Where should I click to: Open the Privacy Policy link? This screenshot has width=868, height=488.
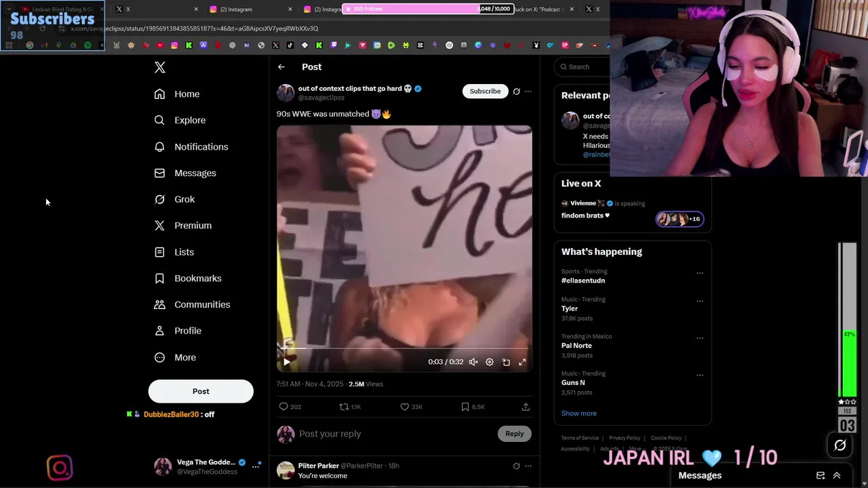coord(625,438)
